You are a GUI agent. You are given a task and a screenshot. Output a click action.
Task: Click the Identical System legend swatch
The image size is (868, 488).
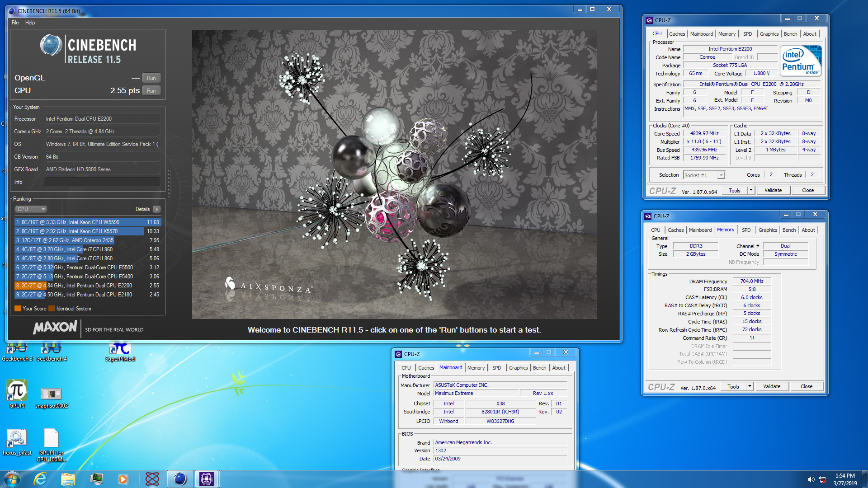coord(52,309)
